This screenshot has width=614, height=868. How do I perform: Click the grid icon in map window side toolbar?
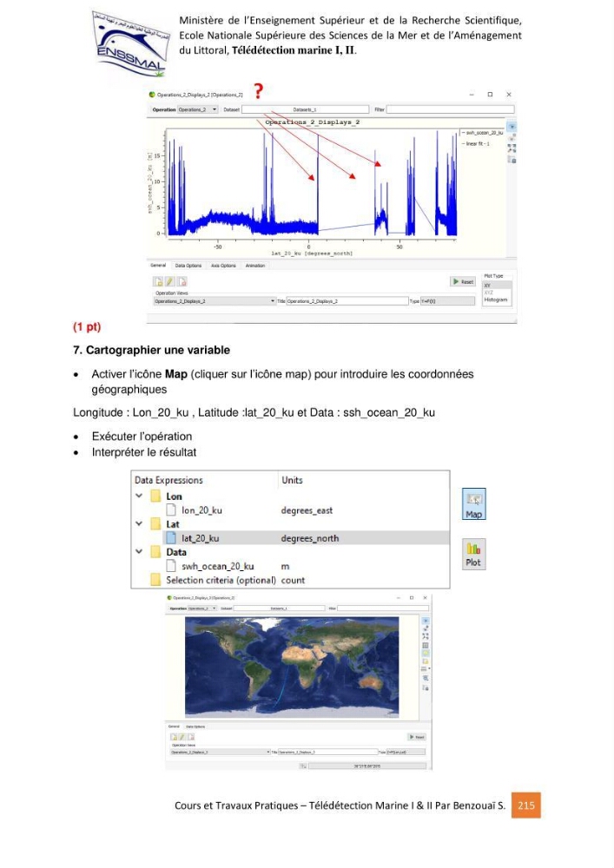tap(426, 645)
